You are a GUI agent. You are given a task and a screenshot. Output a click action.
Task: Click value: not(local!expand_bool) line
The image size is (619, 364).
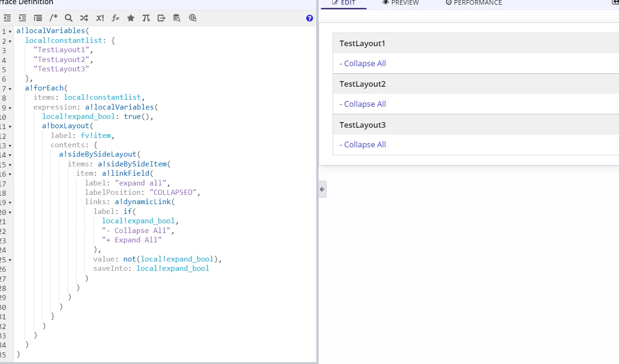tap(158, 259)
